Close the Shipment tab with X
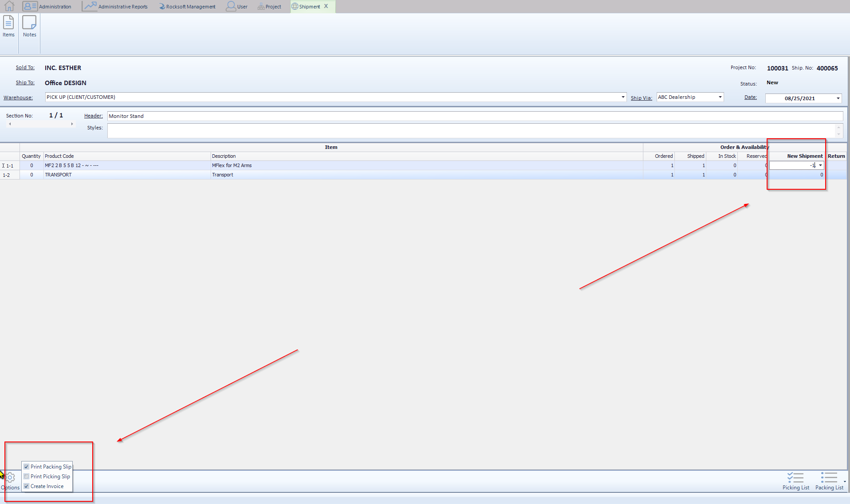Viewport: 850px width, 504px height. (326, 6)
